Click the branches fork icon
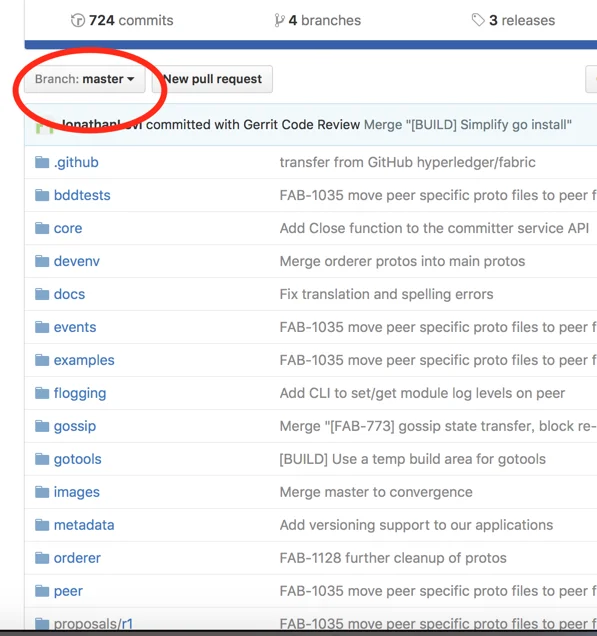 279,20
